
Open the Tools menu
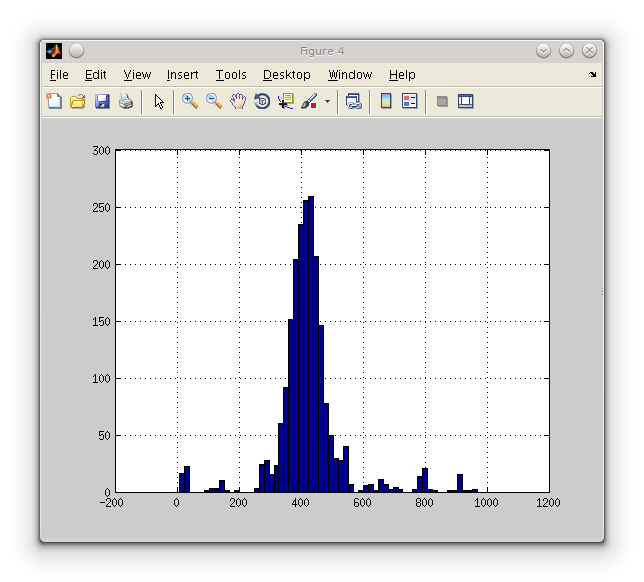click(x=231, y=75)
